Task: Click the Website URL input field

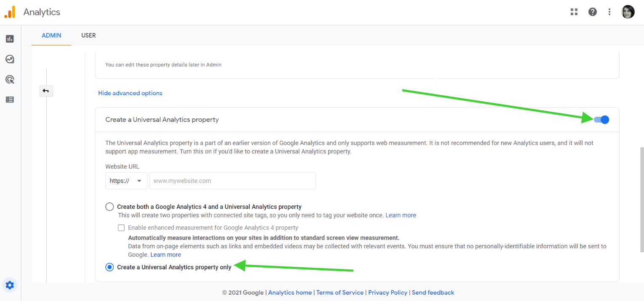Action: [x=232, y=180]
